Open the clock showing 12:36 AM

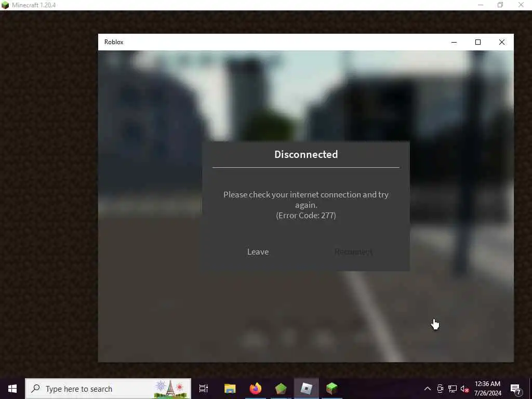tap(487, 389)
